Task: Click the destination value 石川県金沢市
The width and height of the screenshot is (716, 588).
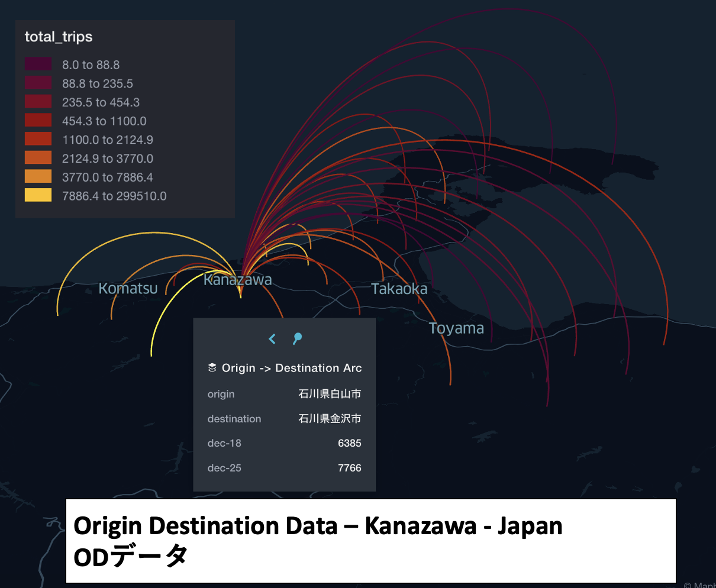Action: point(330,418)
